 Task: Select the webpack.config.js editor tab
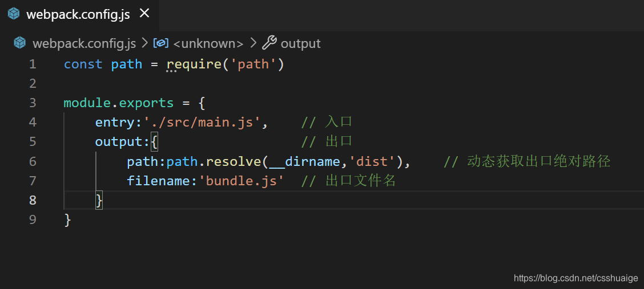point(79,14)
